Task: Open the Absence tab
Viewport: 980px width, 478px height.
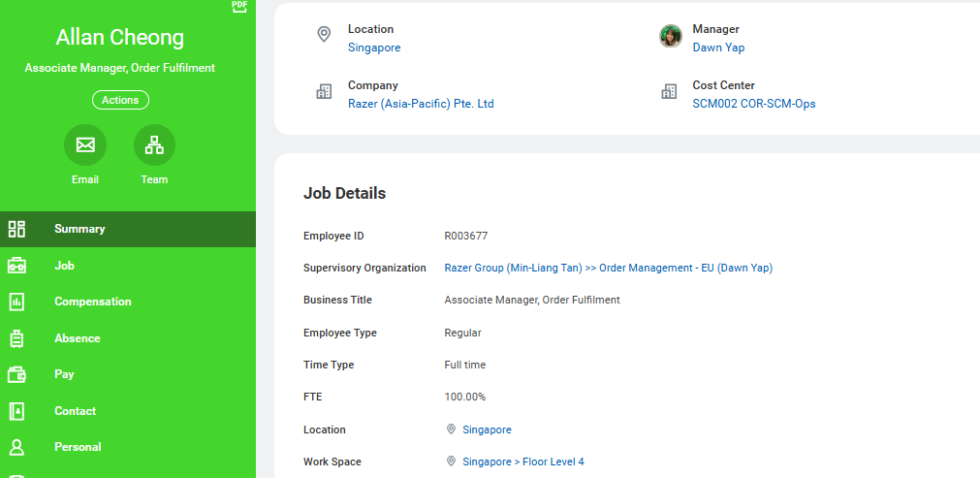Action: pos(128,338)
